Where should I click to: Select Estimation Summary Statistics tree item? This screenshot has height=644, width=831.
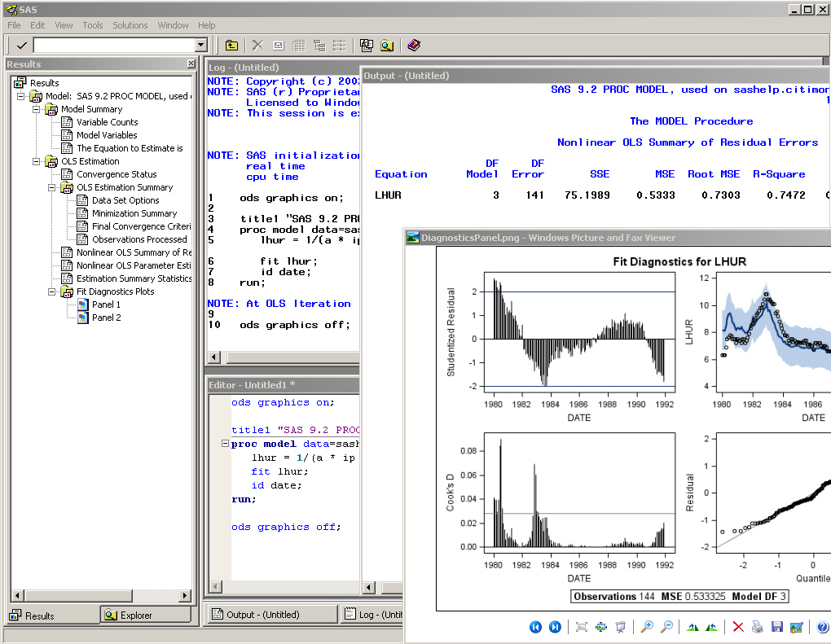point(134,278)
